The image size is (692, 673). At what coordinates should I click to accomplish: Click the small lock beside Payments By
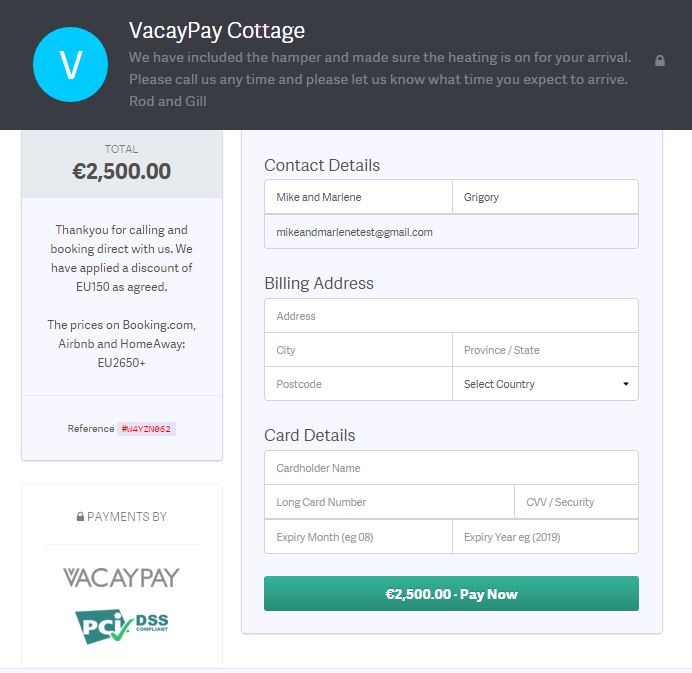coord(80,516)
